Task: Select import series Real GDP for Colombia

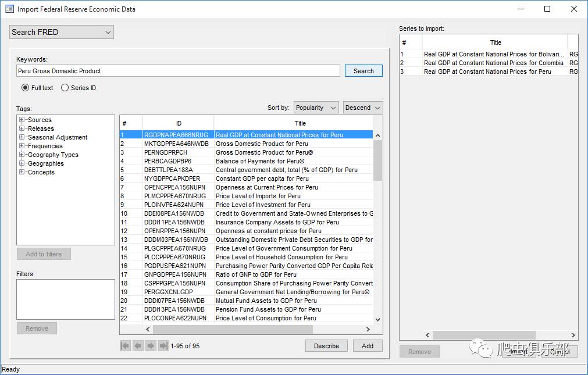Action: coord(489,63)
